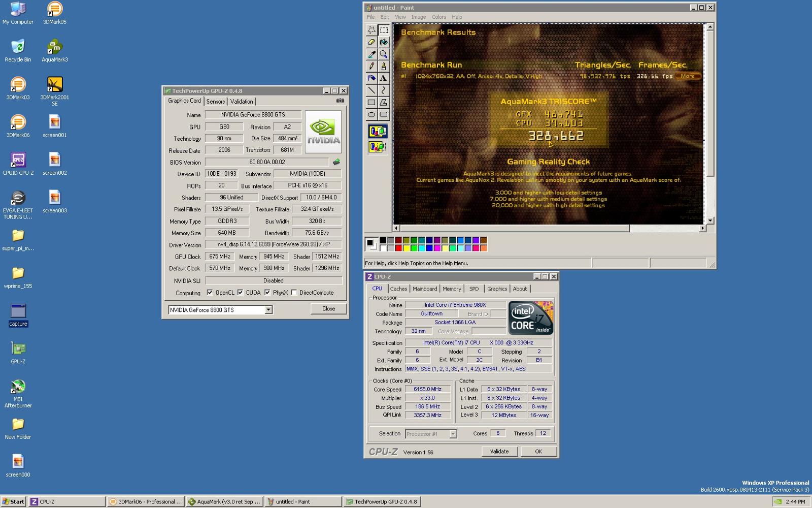812x508 pixels.
Task: Switch to the Validation tab in GPU-Z
Action: pos(242,101)
